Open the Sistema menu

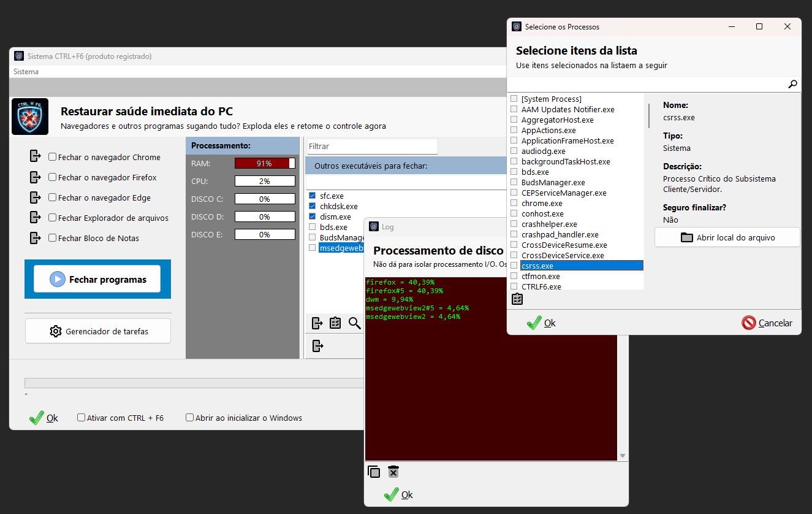[26, 72]
